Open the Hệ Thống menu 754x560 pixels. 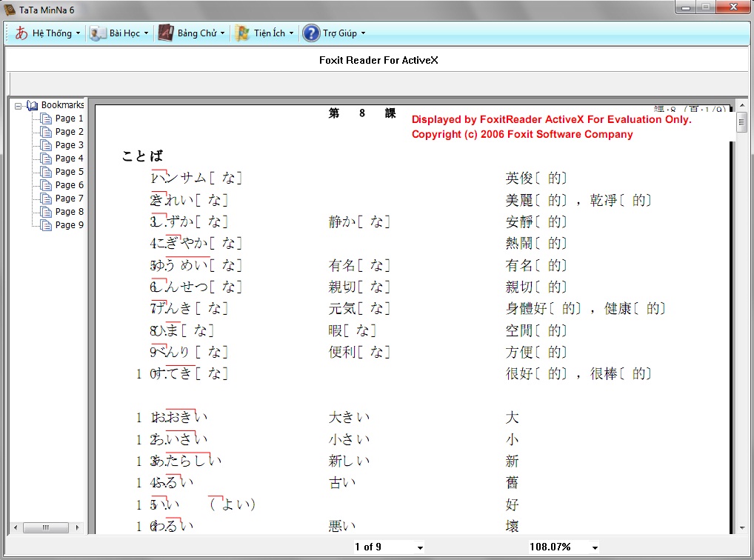point(47,33)
